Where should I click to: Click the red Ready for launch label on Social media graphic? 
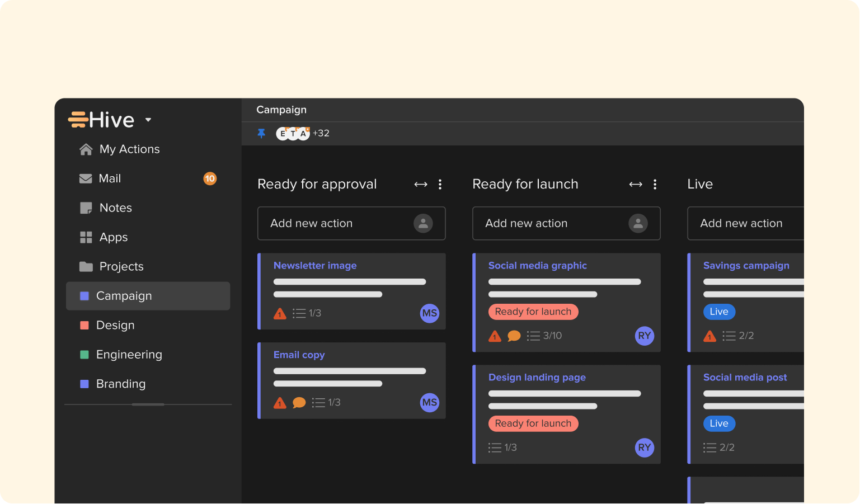pos(533,312)
